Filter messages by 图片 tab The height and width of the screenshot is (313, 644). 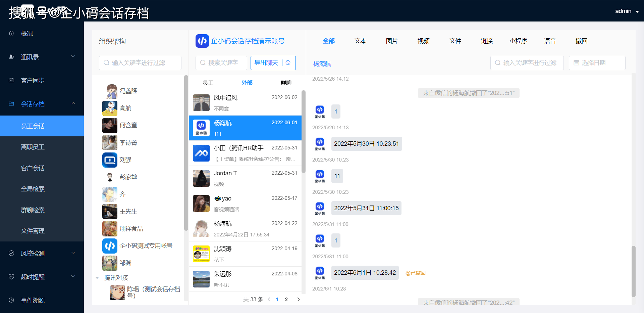392,41
